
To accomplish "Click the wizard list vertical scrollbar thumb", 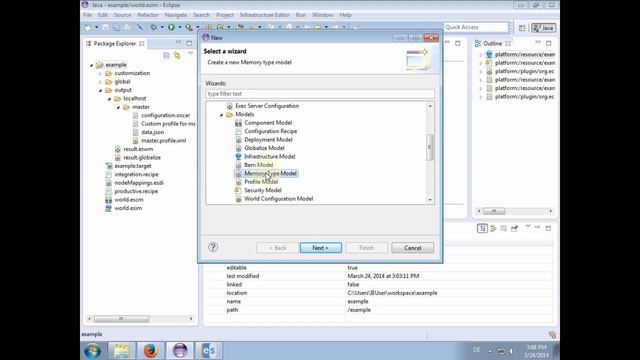I will pos(429,147).
